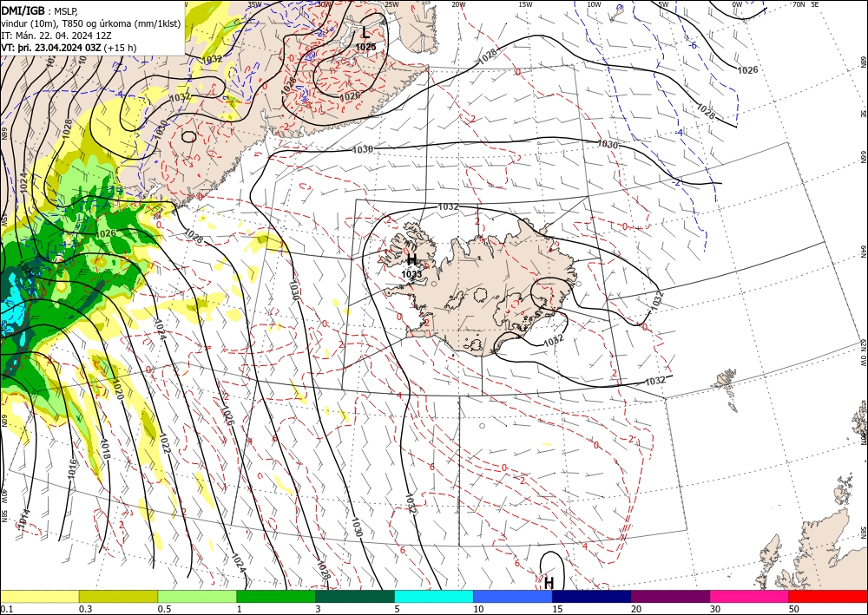Screen dimensions: 868x615
Task: Click the L low-pressure marker over Greenland
Action: [365, 33]
